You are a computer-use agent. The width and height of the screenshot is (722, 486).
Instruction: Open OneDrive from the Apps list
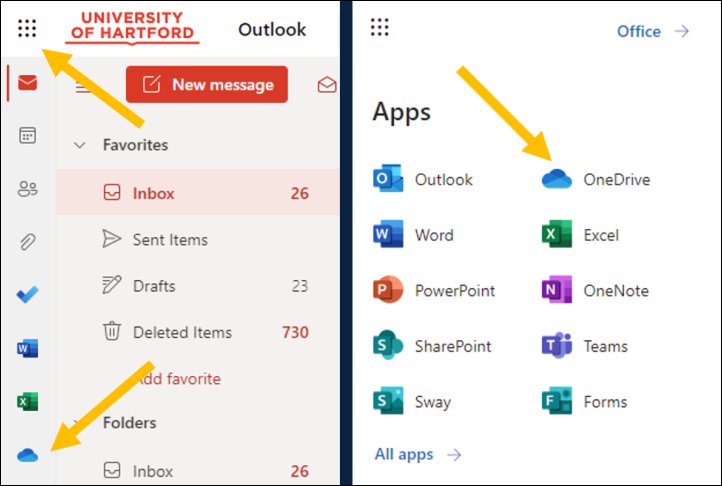[x=596, y=179]
